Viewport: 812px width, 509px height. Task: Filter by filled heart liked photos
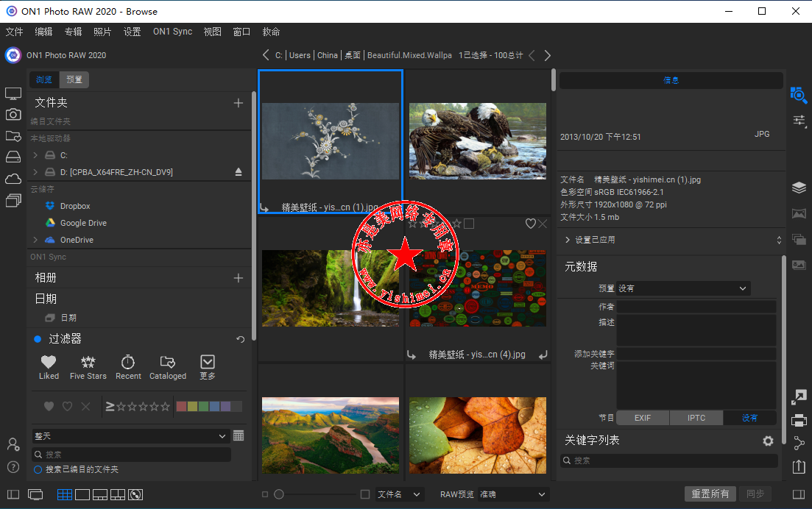(x=49, y=407)
